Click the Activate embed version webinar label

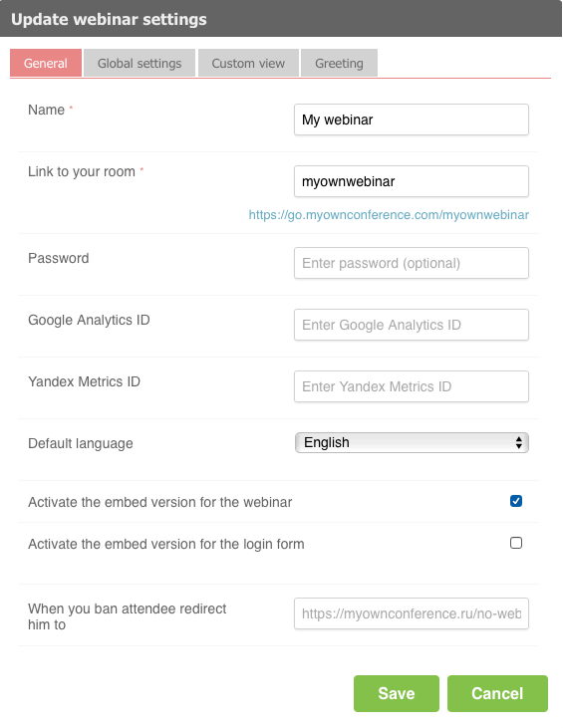pyautogui.click(x=159, y=502)
